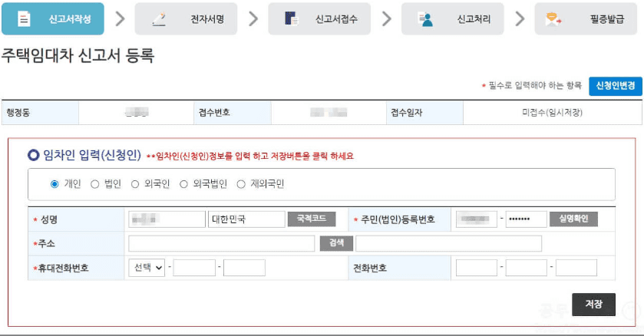Click the middle 전화번호 input box
The width and height of the screenshot is (644, 336).
tap(526, 268)
